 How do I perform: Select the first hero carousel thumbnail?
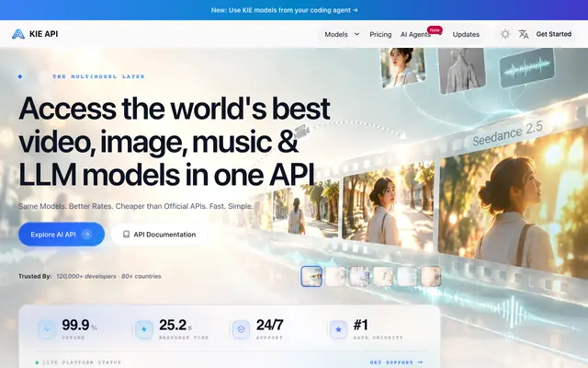[x=311, y=276]
